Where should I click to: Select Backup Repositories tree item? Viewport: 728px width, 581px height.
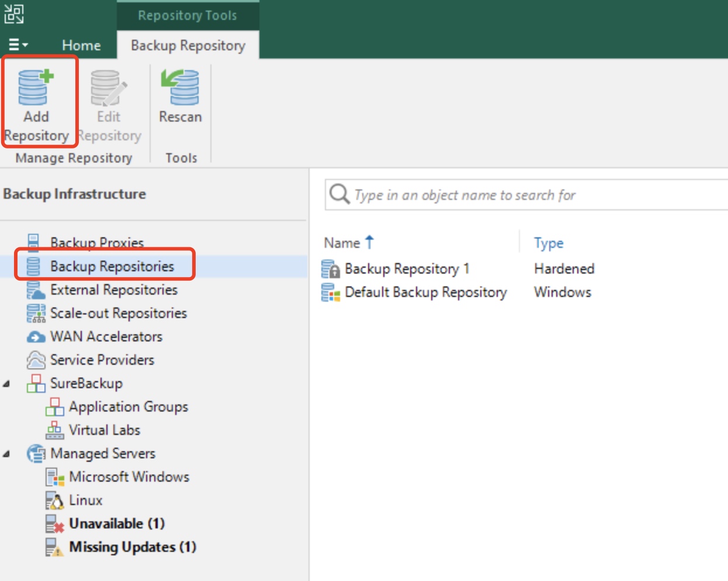coord(112,266)
